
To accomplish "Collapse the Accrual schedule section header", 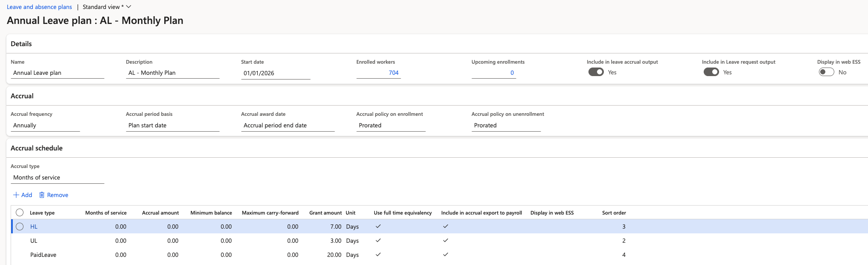I will [x=37, y=148].
